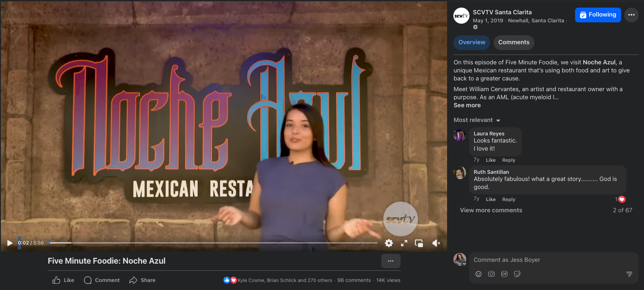
Task: Like Ruth Santillan's comment
Action: (490, 199)
